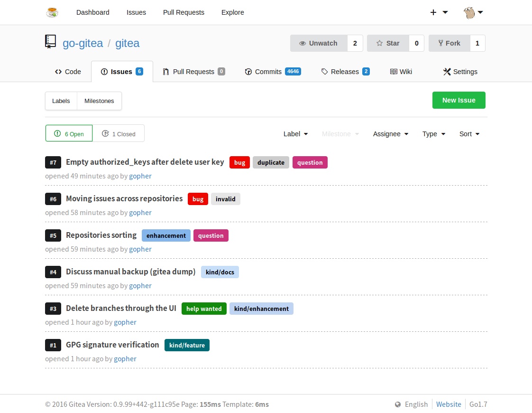Switch to the Code tab
The image size is (532, 413).
(68, 72)
